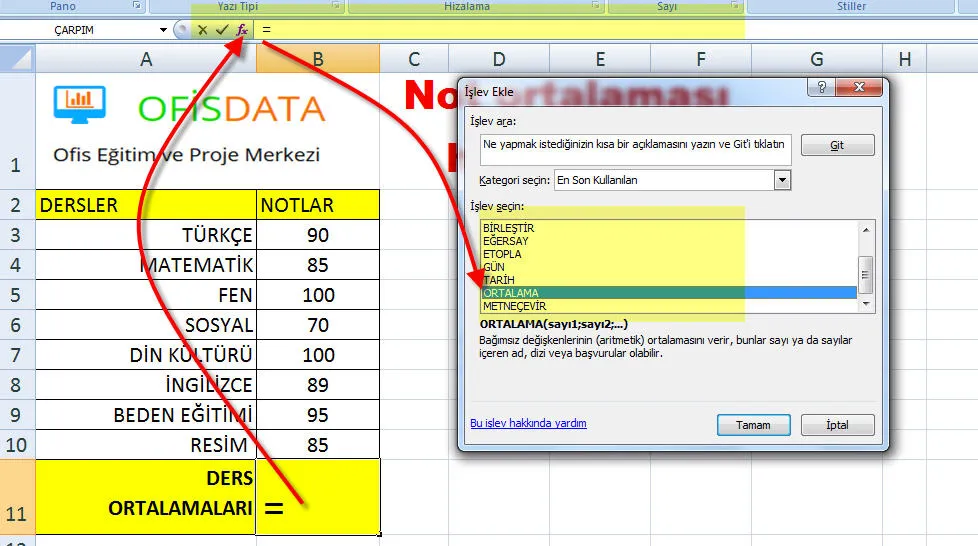Viewport: 978px width, 546px height.
Task: Open the Hizalama group dialog launcher
Action: [596, 6]
